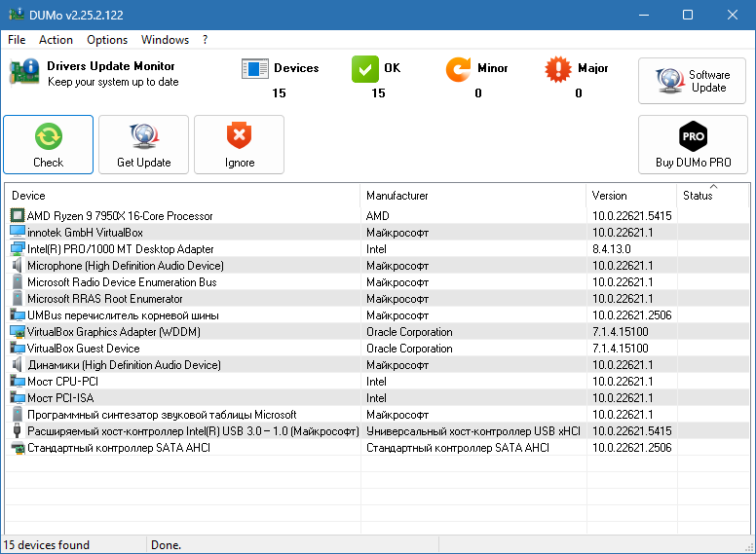Select the Мост CPU-PCI row
Screen dimensions: 756x554
coord(378,381)
